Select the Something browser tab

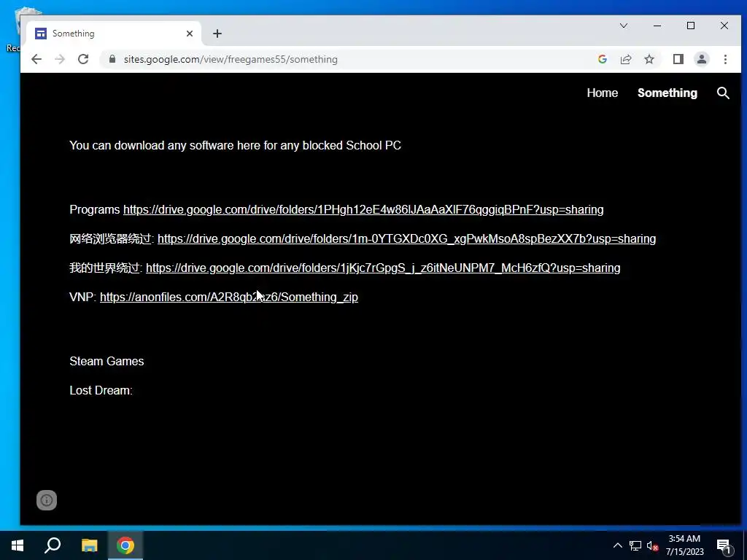[115, 34]
